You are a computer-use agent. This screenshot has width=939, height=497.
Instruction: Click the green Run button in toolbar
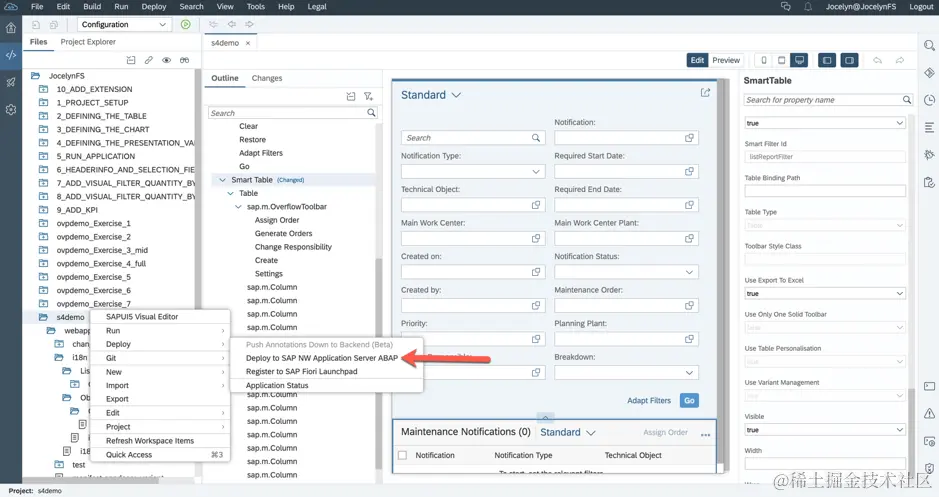click(186, 25)
